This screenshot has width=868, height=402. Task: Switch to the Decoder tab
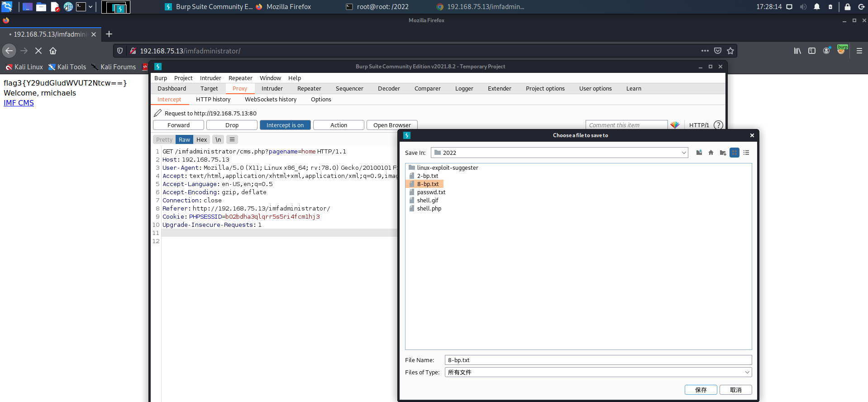(x=389, y=88)
